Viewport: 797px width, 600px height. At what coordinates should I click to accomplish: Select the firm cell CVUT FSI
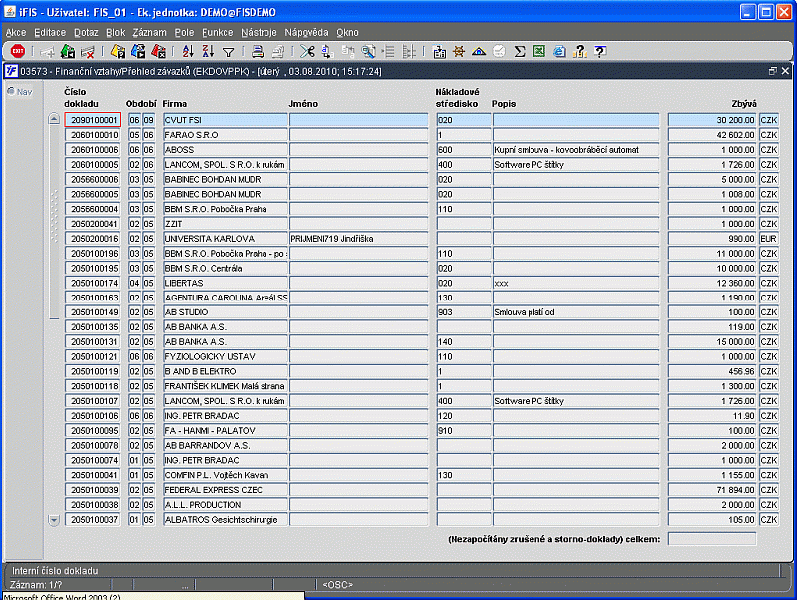click(225, 120)
